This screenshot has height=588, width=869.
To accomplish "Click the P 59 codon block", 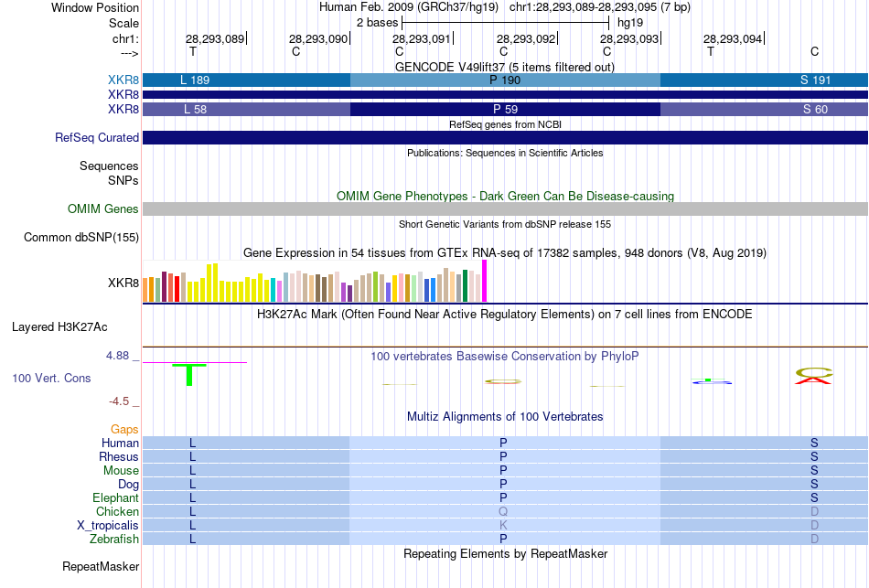I will coord(505,109).
